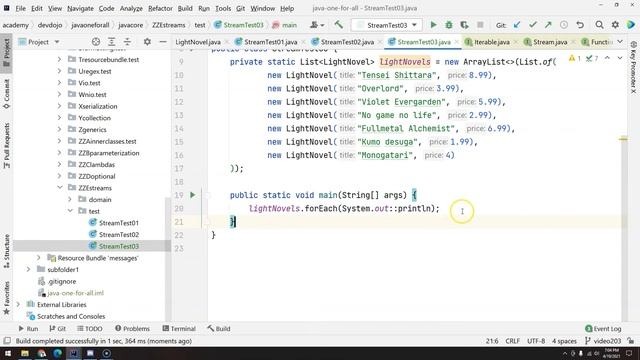Open the Navigate menu

point(80,8)
